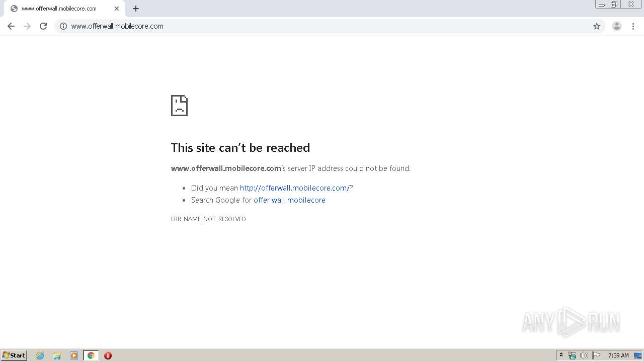Screen dimensions: 644x362
Task: Close the Chrome window
Action: click(631, 5)
